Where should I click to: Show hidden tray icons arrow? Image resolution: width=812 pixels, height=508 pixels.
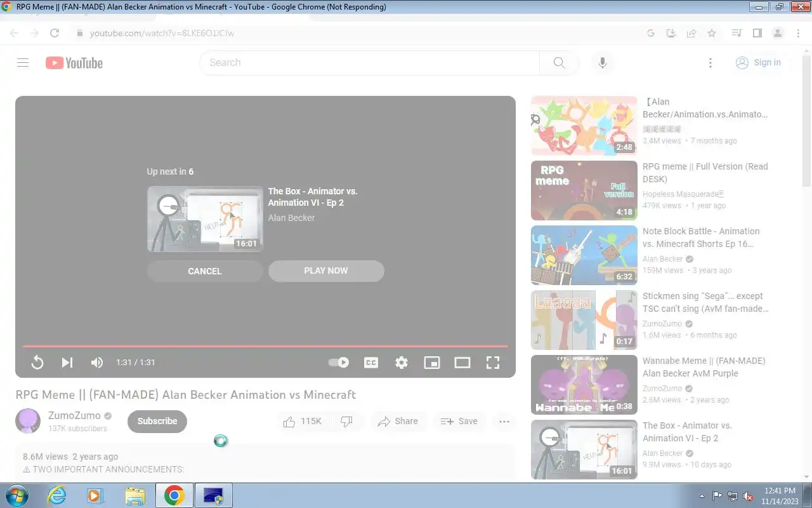[702, 496]
